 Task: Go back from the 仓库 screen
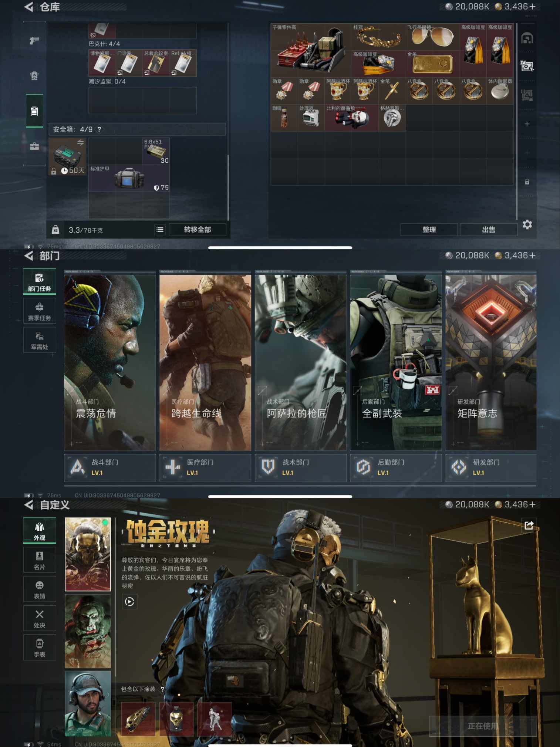29,7
